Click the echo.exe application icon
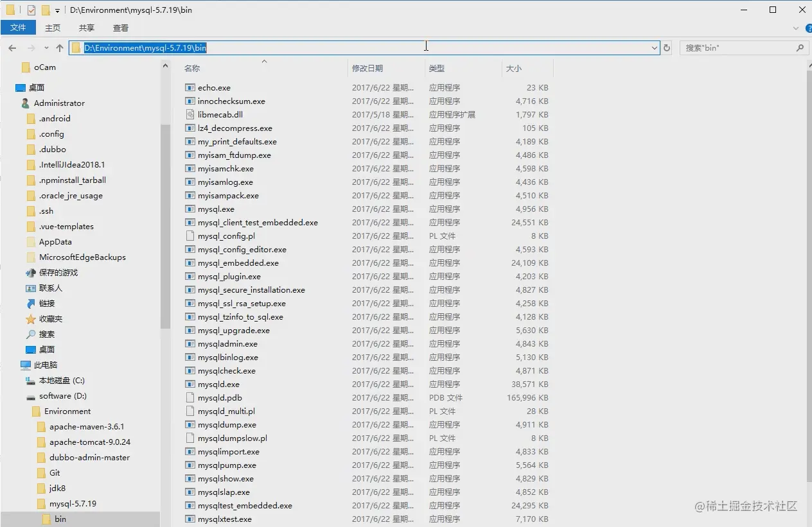The width and height of the screenshot is (812, 527). 190,88
